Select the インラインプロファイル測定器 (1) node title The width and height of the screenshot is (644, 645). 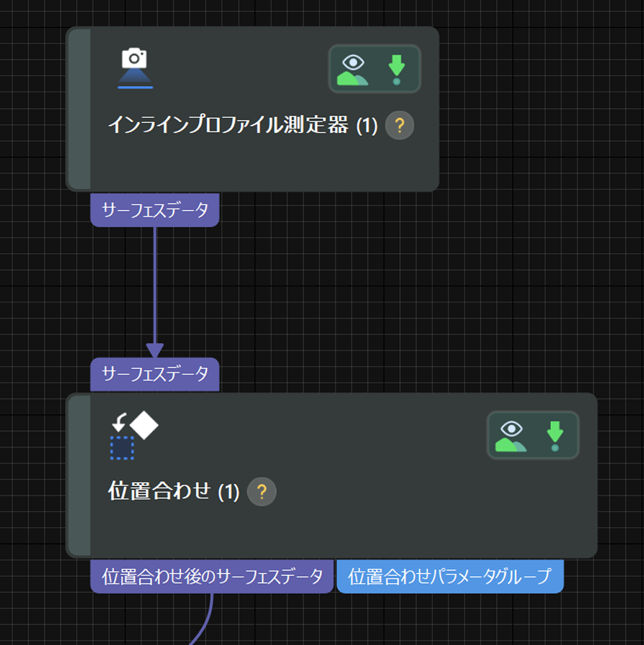(x=243, y=125)
